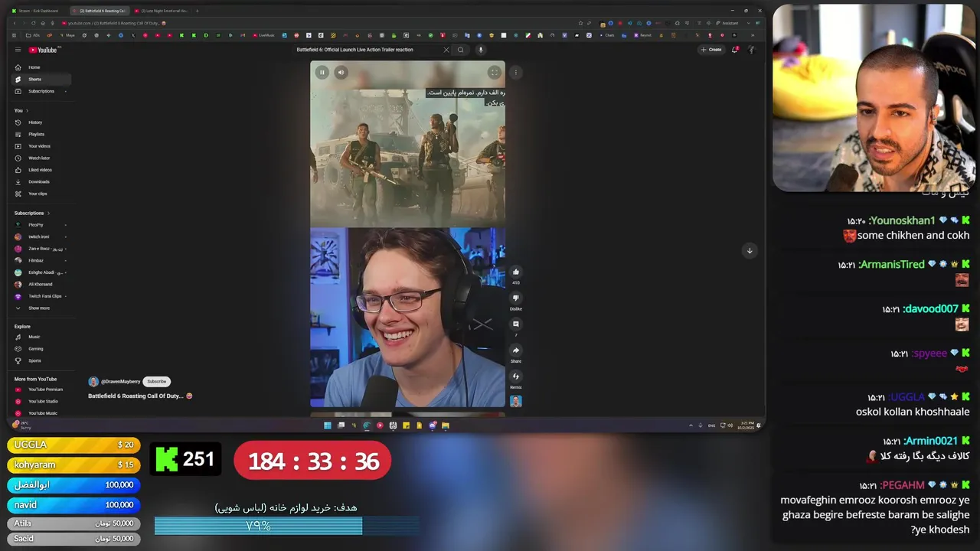Viewport: 980px width, 551px height.
Task: Open the Short's comments
Action: [x=516, y=324]
